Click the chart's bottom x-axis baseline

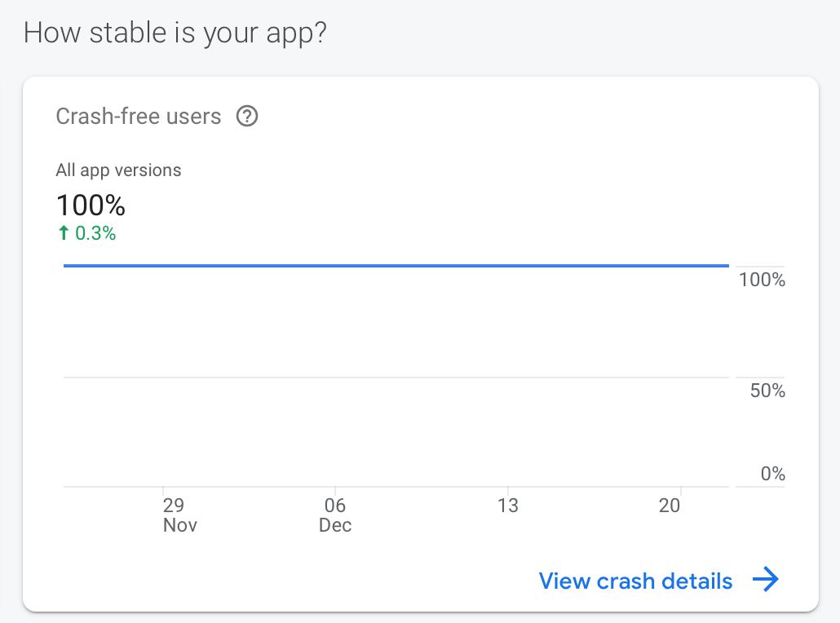point(396,487)
